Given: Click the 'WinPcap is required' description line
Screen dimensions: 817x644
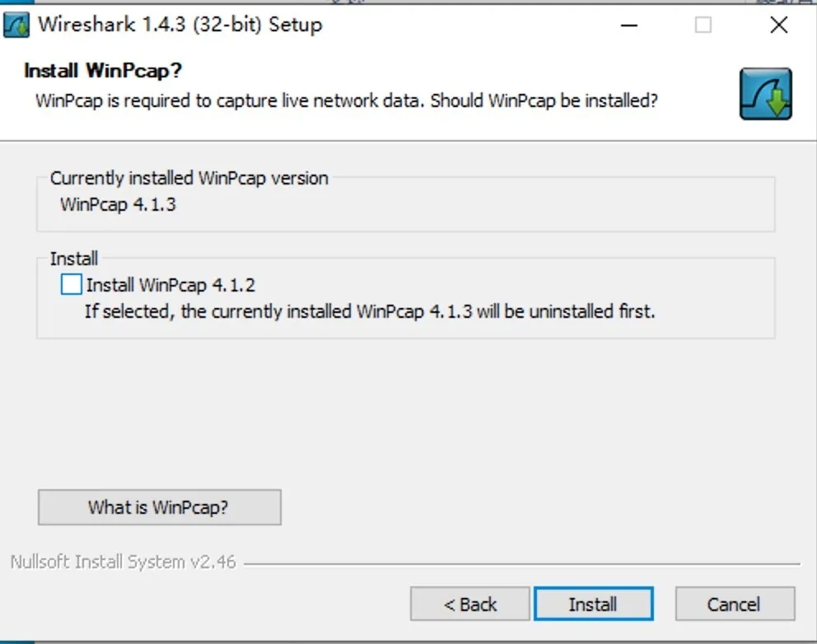Looking at the screenshot, I should (346, 101).
